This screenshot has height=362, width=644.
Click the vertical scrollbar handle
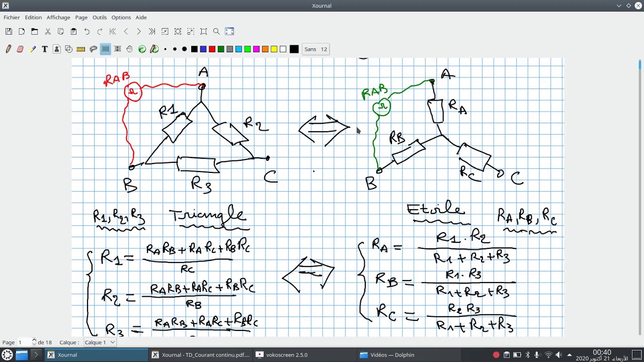pyautogui.click(x=640, y=64)
